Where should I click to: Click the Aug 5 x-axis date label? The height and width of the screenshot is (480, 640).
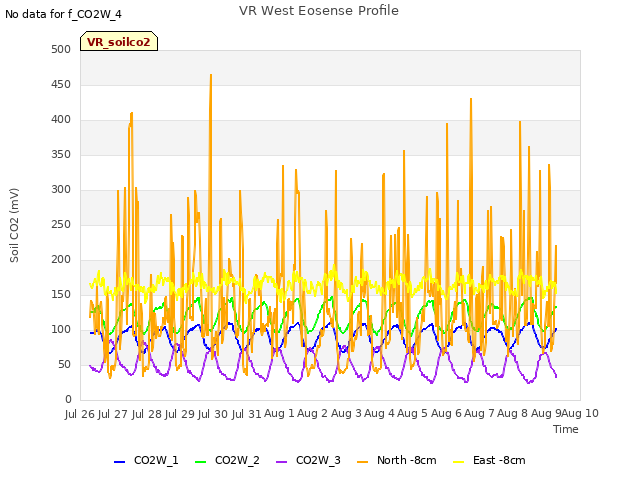412,414
